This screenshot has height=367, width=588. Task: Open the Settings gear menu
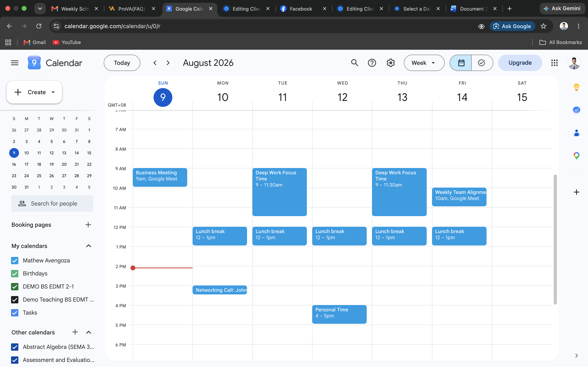click(x=390, y=63)
